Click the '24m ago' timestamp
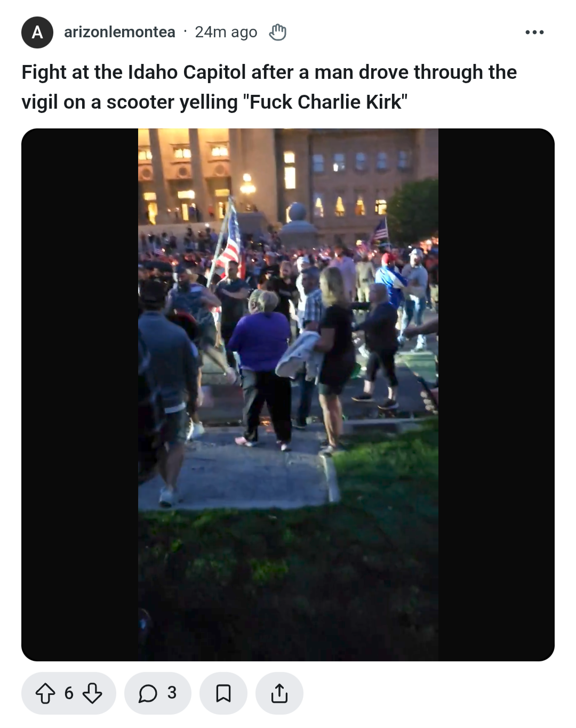The width and height of the screenshot is (576, 728). 226,33
